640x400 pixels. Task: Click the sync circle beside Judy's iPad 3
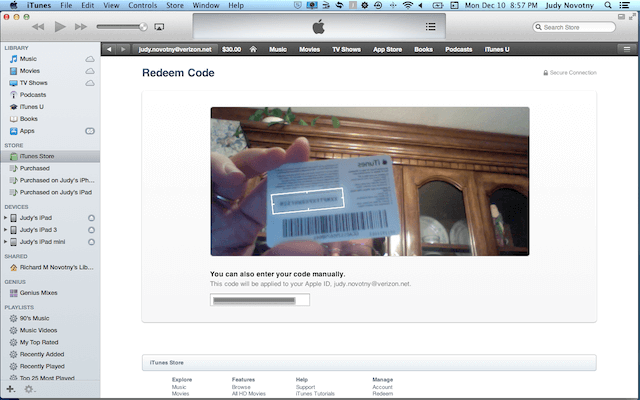[x=91, y=230]
